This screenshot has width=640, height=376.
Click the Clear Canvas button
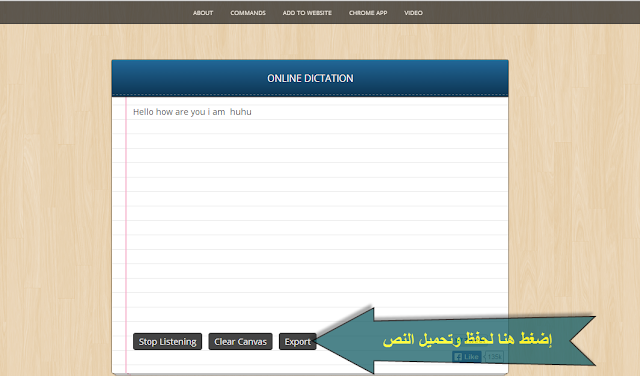click(240, 342)
